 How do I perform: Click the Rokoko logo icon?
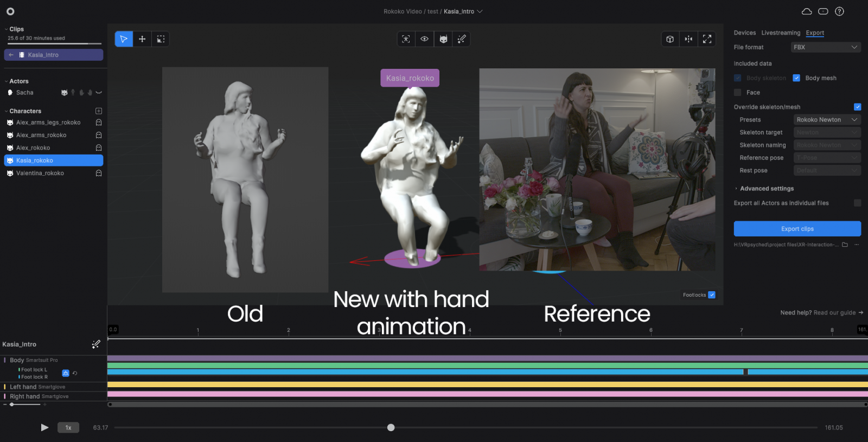click(x=10, y=11)
